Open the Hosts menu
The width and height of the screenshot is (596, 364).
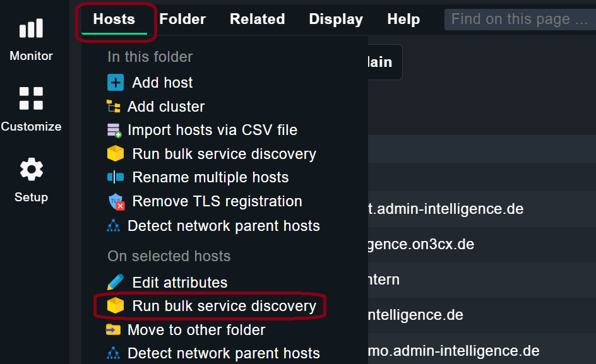click(114, 19)
